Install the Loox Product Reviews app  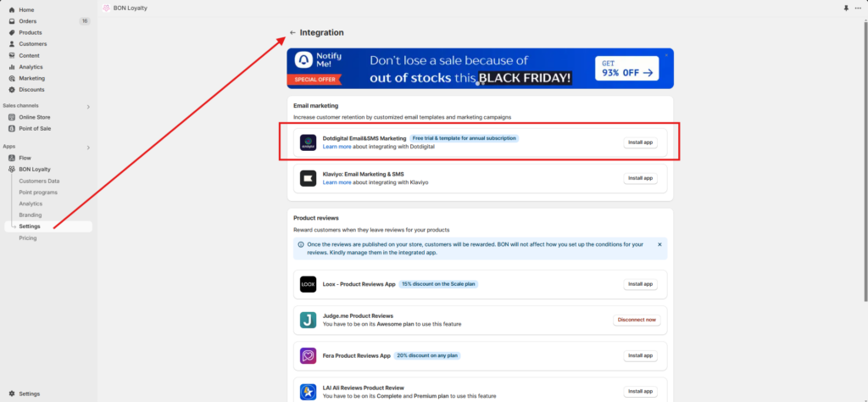point(641,284)
